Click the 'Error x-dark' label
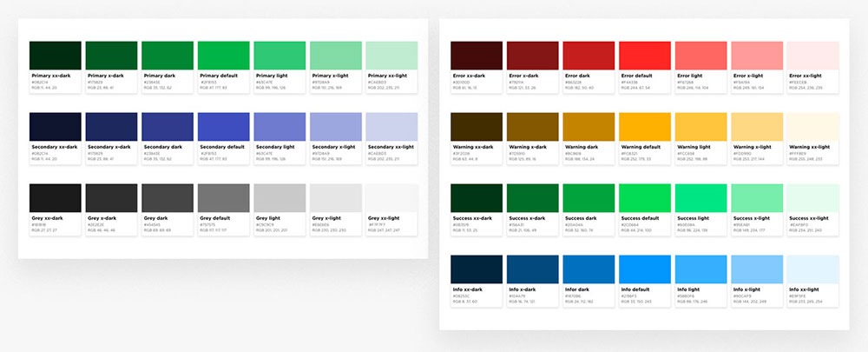Screen dimensions: 868x352 click(x=523, y=76)
